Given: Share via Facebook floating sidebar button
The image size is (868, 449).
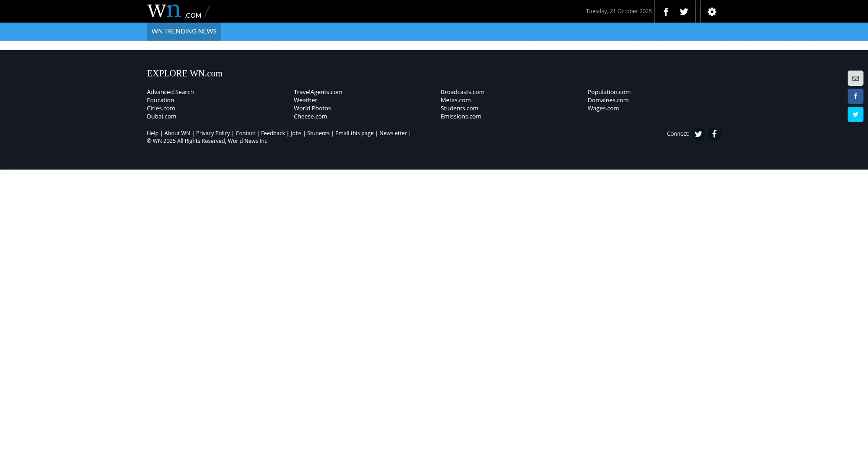Looking at the screenshot, I should [855, 96].
